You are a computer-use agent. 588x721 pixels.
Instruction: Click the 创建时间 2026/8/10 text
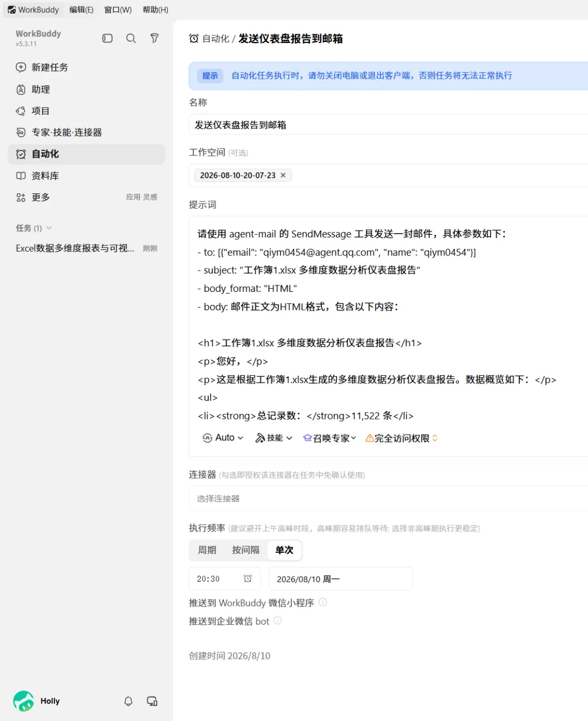(230, 656)
